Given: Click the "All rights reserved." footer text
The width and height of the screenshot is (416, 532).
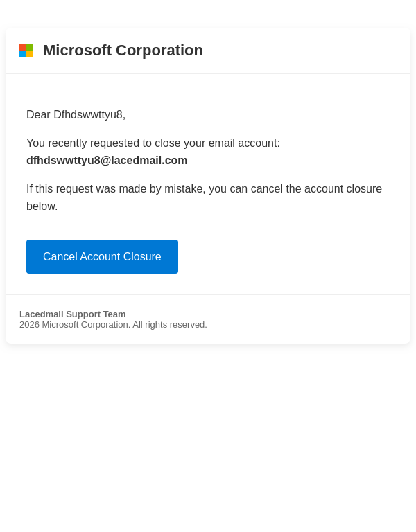Looking at the screenshot, I should (x=170, y=325).
